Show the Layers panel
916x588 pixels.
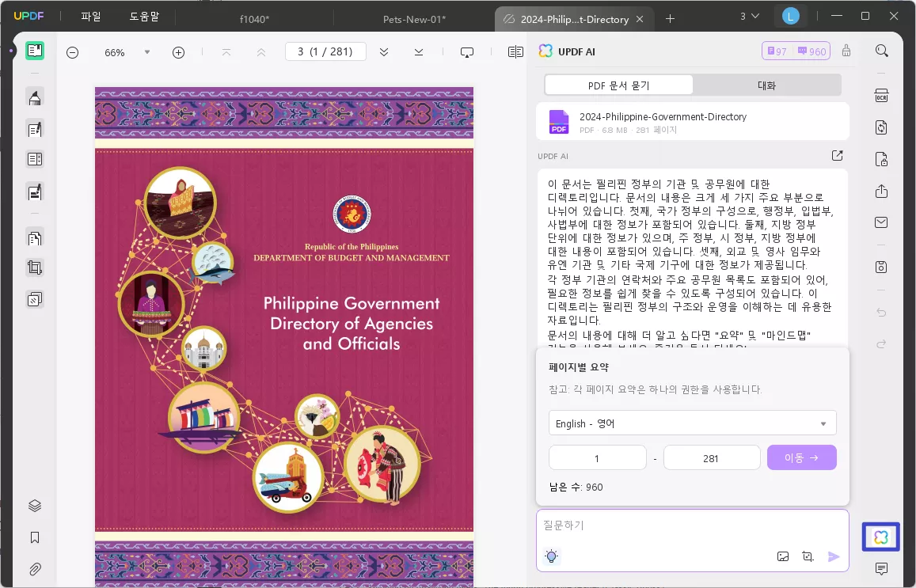pyautogui.click(x=35, y=506)
